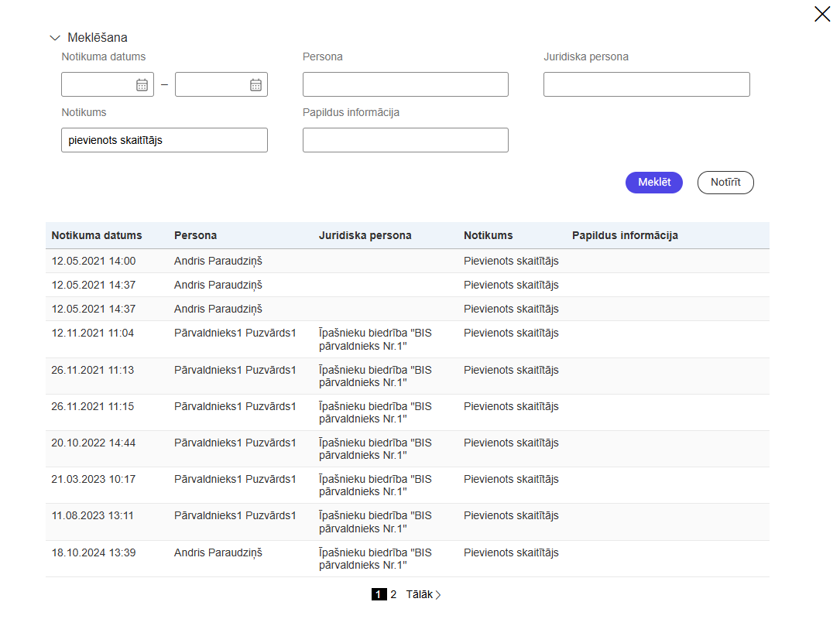Click the Notikums field containing 'pievienots skaitītājs'

(164, 140)
